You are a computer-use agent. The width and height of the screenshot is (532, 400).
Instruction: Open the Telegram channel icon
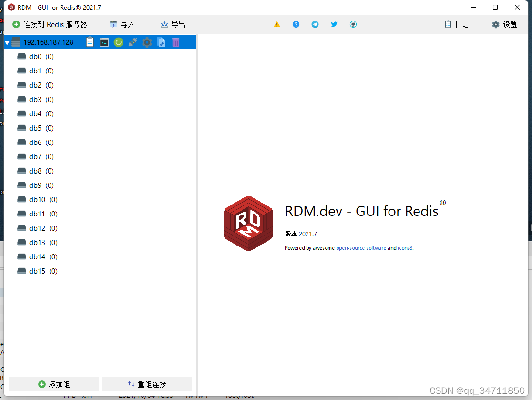coord(315,24)
